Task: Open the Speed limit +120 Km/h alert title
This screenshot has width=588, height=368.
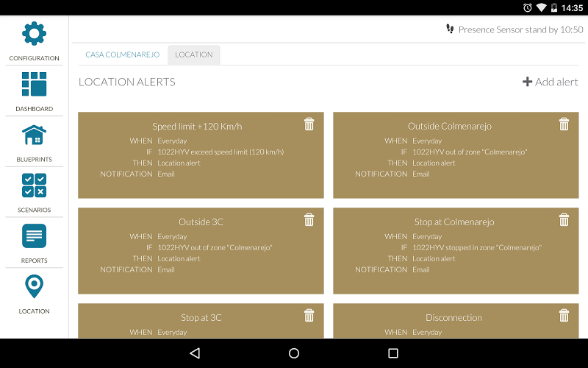Action: 197,127
